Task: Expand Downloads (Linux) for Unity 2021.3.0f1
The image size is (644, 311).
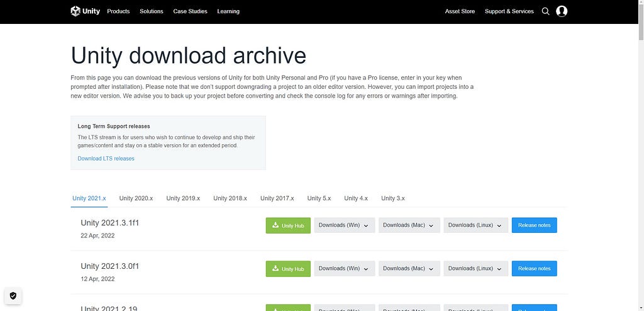Action: pyautogui.click(x=475, y=269)
